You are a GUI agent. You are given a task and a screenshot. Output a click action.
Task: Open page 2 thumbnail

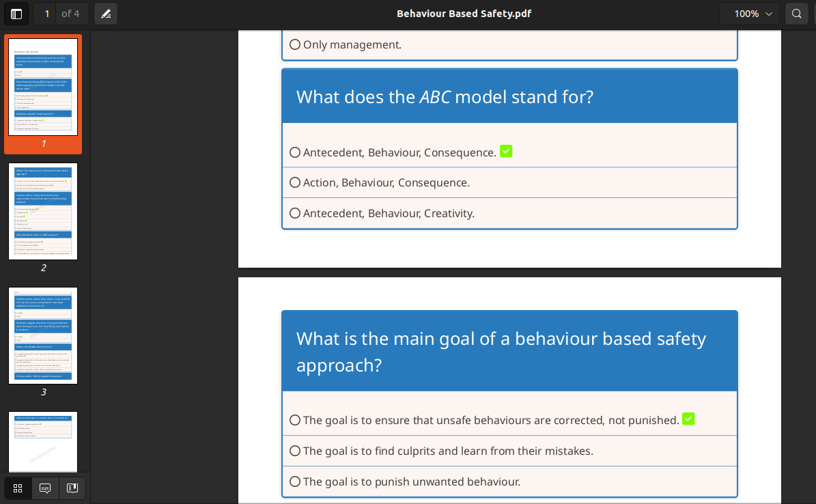click(43, 212)
